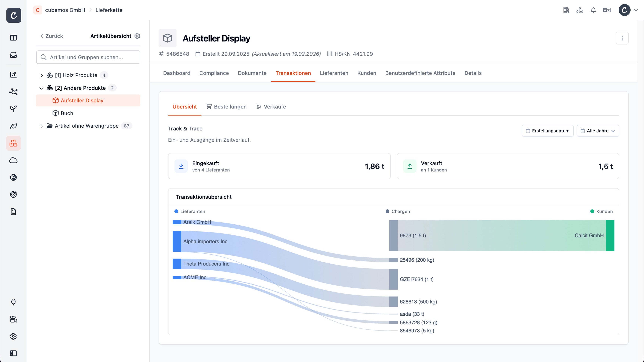Click the Zurück back link
Viewport: 644px width, 362px height.
(52, 36)
